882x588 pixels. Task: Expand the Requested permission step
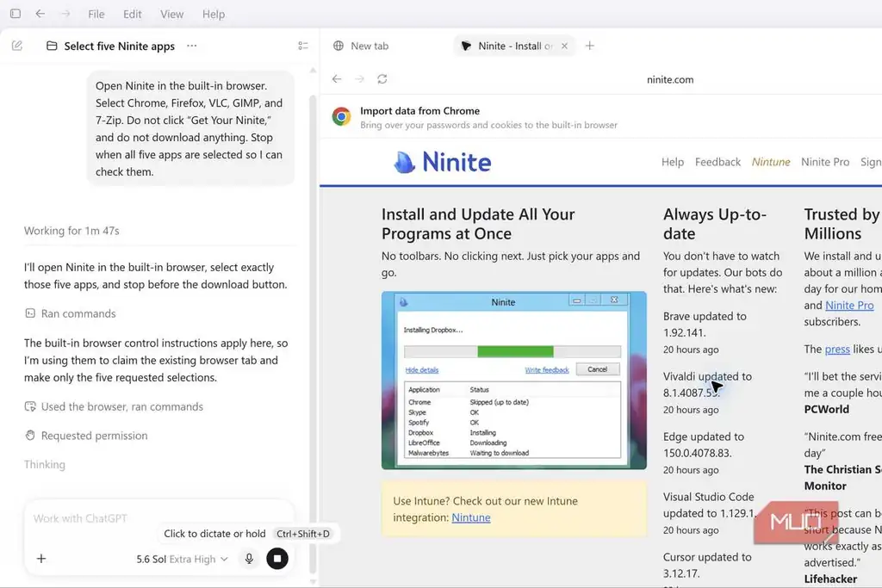pos(86,436)
